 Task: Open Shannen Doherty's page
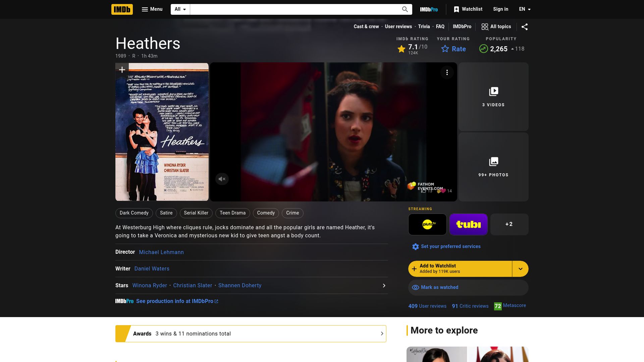tap(240, 286)
